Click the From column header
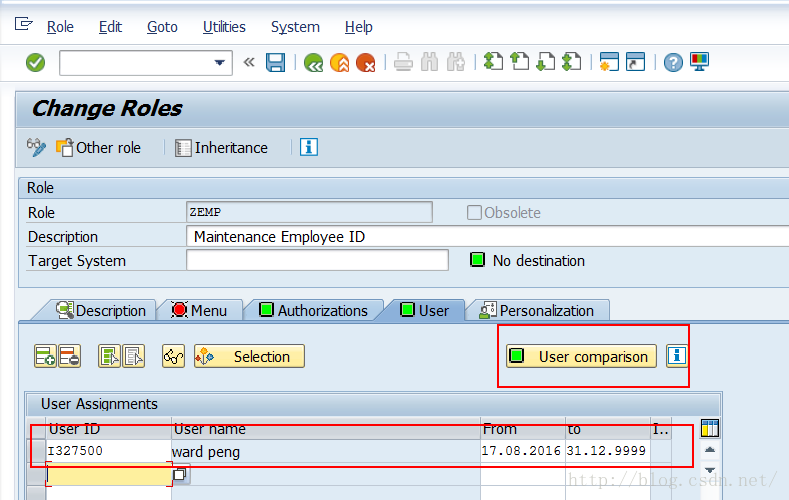The image size is (789, 500). 523,429
